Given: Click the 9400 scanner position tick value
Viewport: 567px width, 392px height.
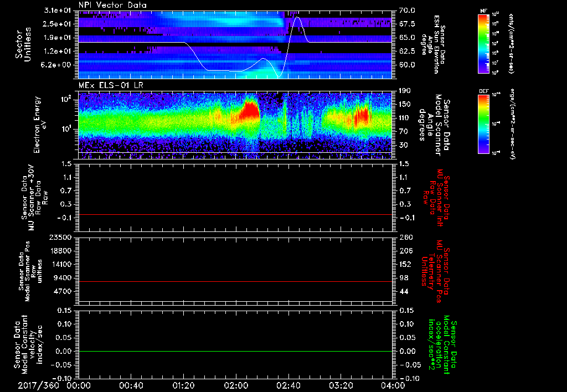Looking at the screenshot, I should [62, 278].
